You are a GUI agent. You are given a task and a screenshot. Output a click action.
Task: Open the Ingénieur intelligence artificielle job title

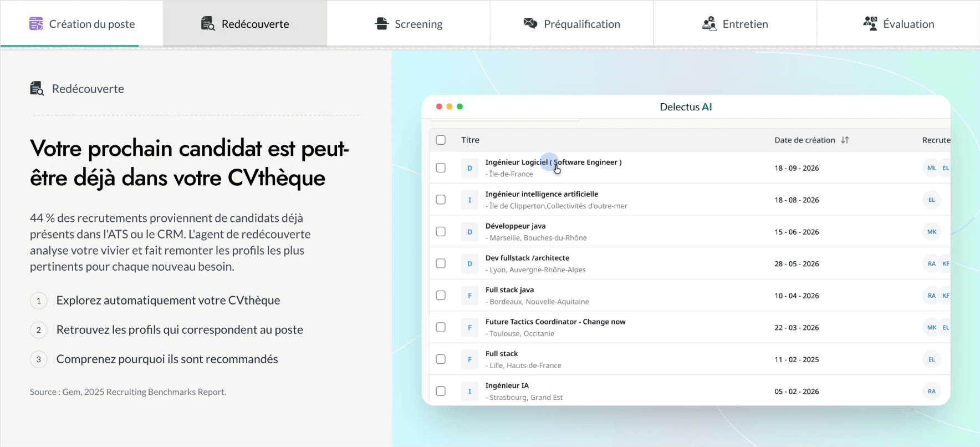tap(542, 194)
